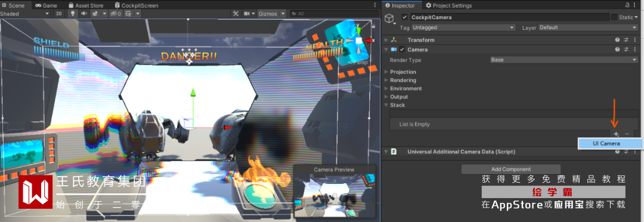Click the GameObject cube icon picker
The height and width of the screenshot is (222, 644).
(390, 18)
